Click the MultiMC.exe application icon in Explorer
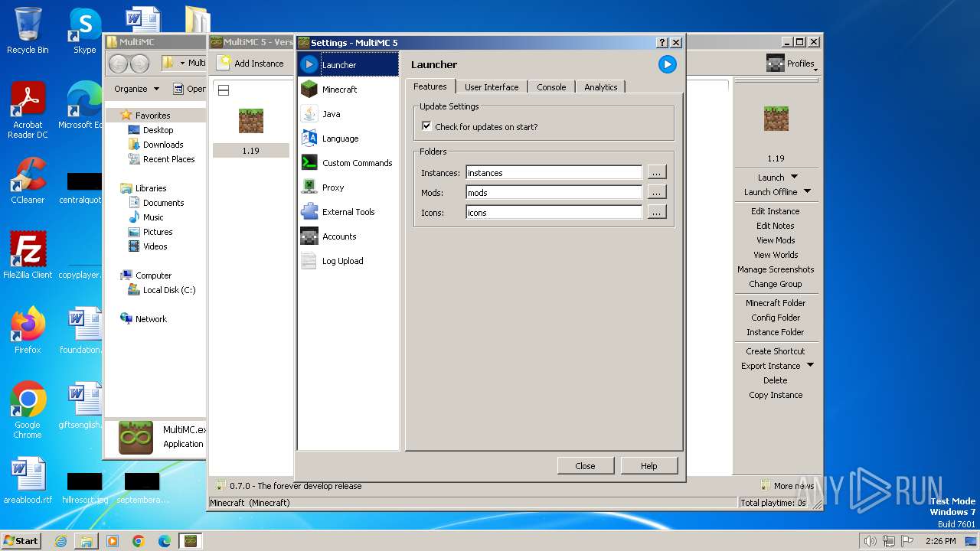The width and height of the screenshot is (980, 551). [x=136, y=438]
